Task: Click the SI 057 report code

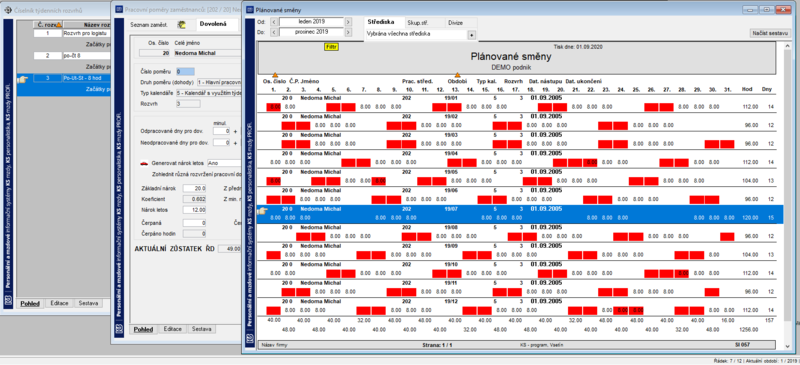Action: [x=743, y=345]
